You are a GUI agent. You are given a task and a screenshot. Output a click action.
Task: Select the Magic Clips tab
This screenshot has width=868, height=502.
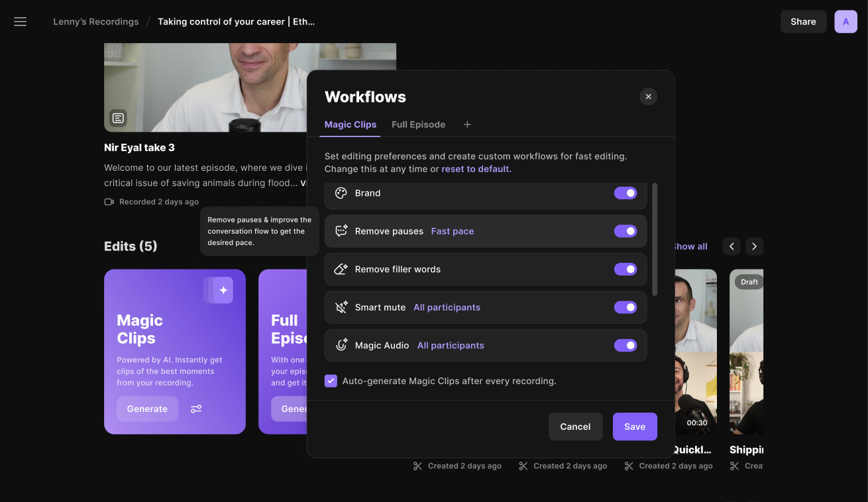350,125
